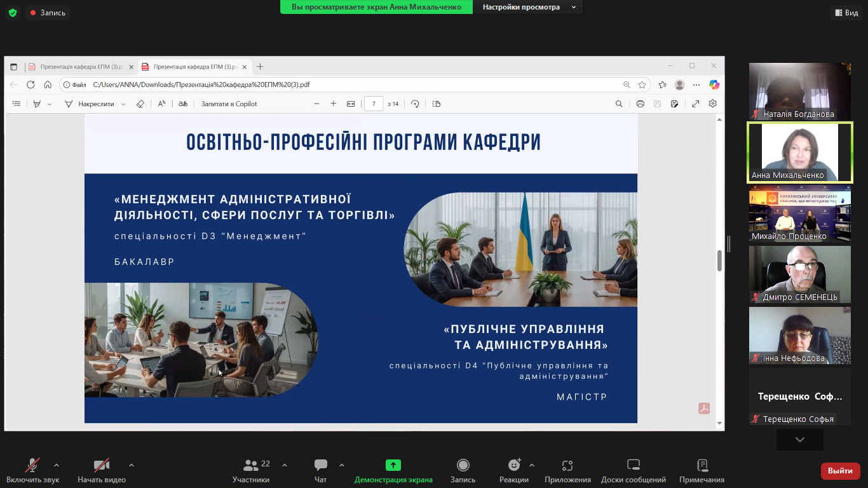Image resolution: width=868 pixels, height=488 pixels.
Task: Show more participant videos with down chevron
Action: 799,440
